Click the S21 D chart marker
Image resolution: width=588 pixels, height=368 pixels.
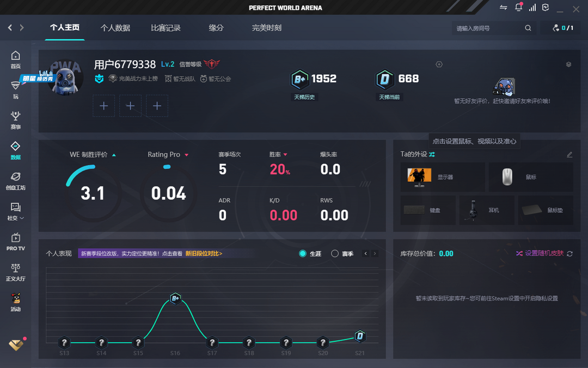(x=360, y=336)
